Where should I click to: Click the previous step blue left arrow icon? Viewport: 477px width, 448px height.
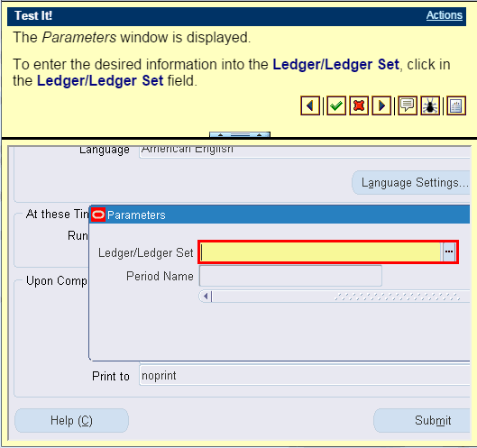pyautogui.click(x=310, y=105)
